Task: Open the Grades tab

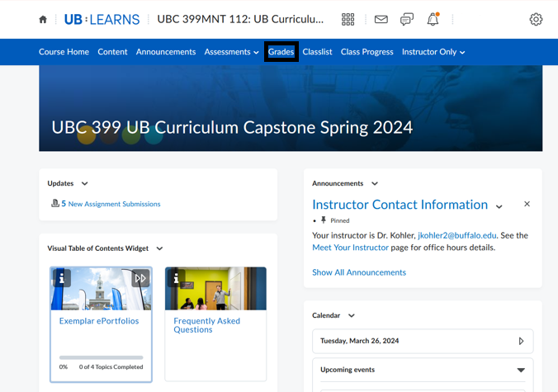Action: click(281, 52)
